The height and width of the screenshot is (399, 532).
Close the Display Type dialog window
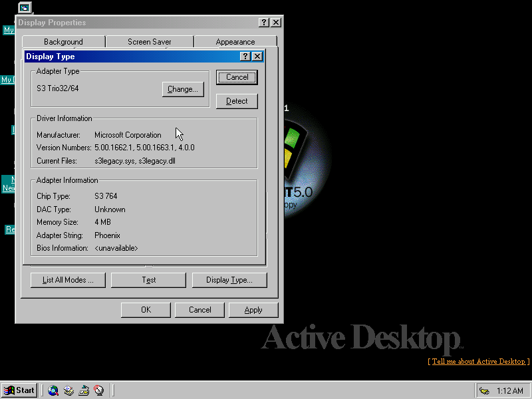pyautogui.click(x=257, y=57)
